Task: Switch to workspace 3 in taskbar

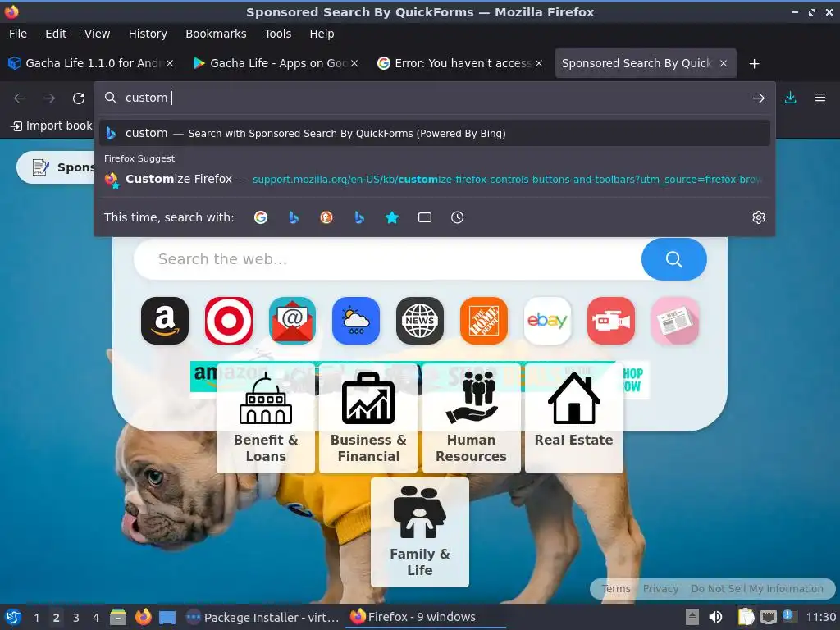Action: click(x=76, y=618)
